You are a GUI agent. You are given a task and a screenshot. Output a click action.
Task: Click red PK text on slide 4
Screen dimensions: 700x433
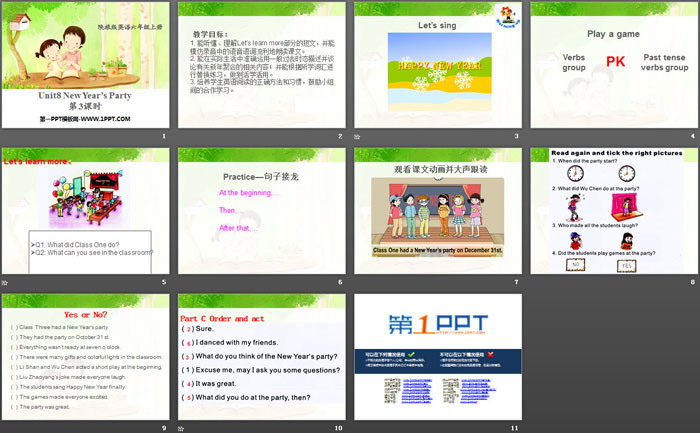(616, 62)
